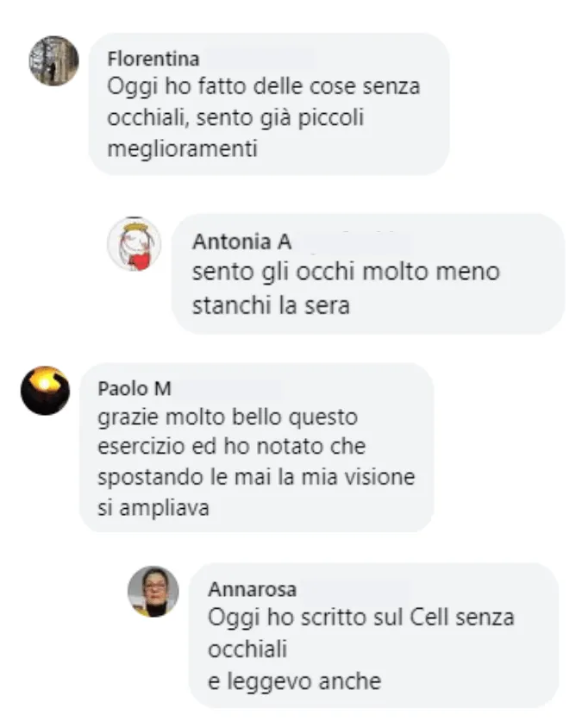The width and height of the screenshot is (582, 728).
Task: Click the Antonia A name link
Action: [x=241, y=242]
